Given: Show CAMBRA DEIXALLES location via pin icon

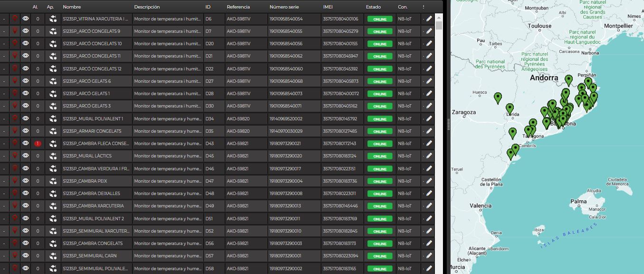Looking at the screenshot, I should tap(15, 194).
